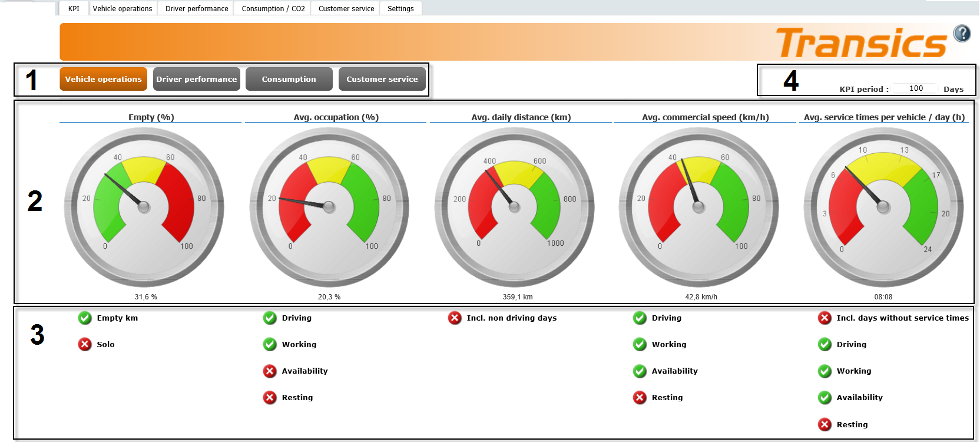Viewport: 980px width, 442px height.
Task: Select the gray Consumption button
Action: click(289, 80)
